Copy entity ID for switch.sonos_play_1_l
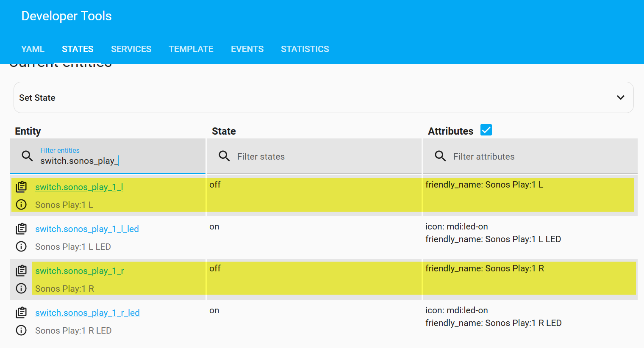Screen dimensions: 644x348 (x=21, y=187)
